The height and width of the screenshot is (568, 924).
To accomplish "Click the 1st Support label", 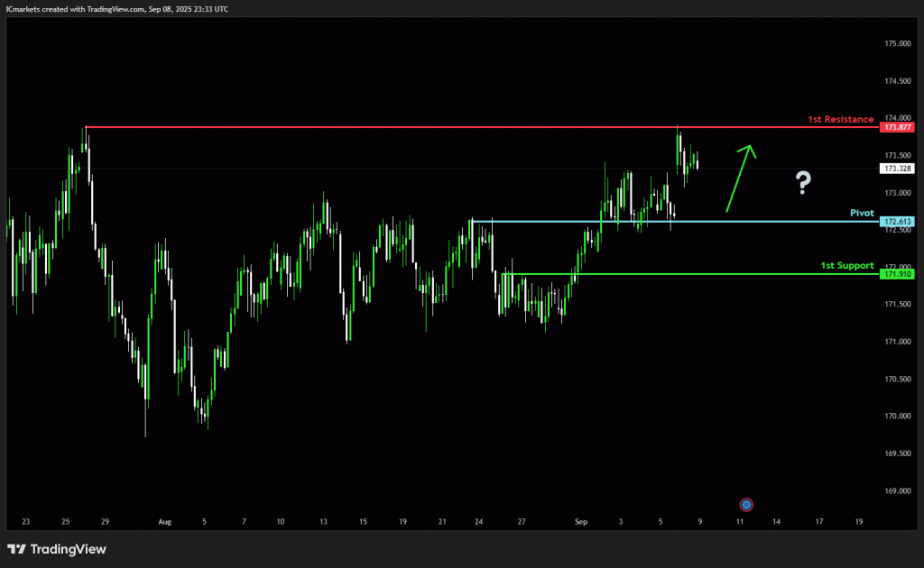I will [846, 265].
